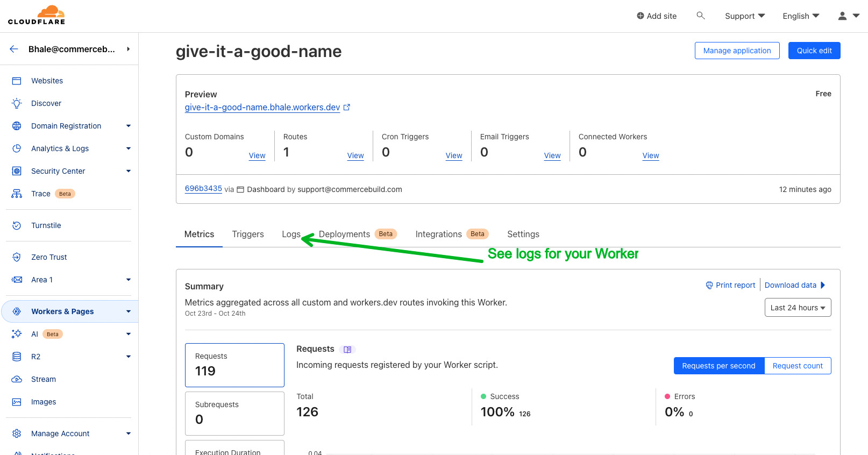Click the AI sparkles icon
Viewport: 868px width, 455px height.
pyautogui.click(x=17, y=334)
